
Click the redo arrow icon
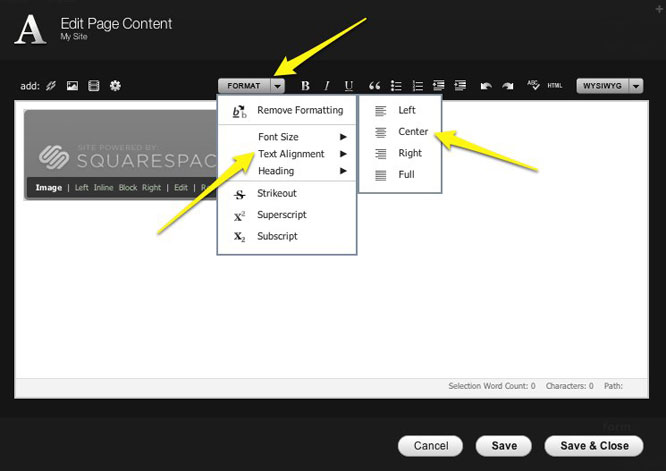(x=507, y=86)
